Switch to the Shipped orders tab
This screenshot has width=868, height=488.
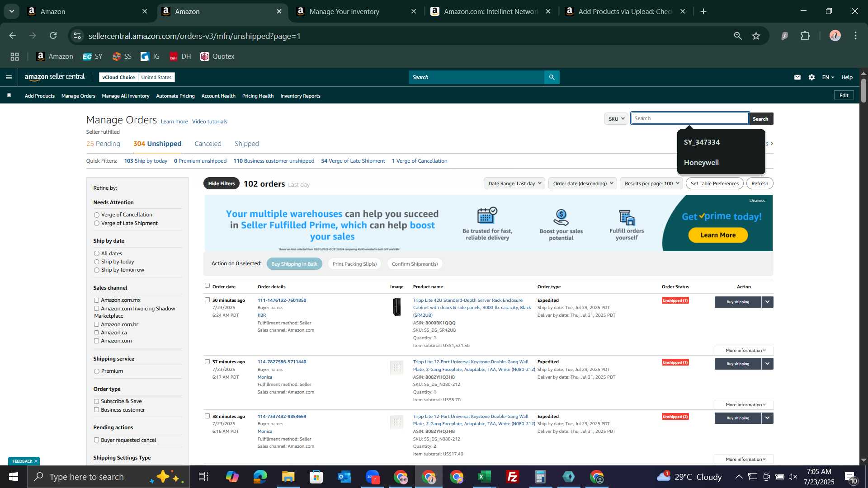[247, 144]
